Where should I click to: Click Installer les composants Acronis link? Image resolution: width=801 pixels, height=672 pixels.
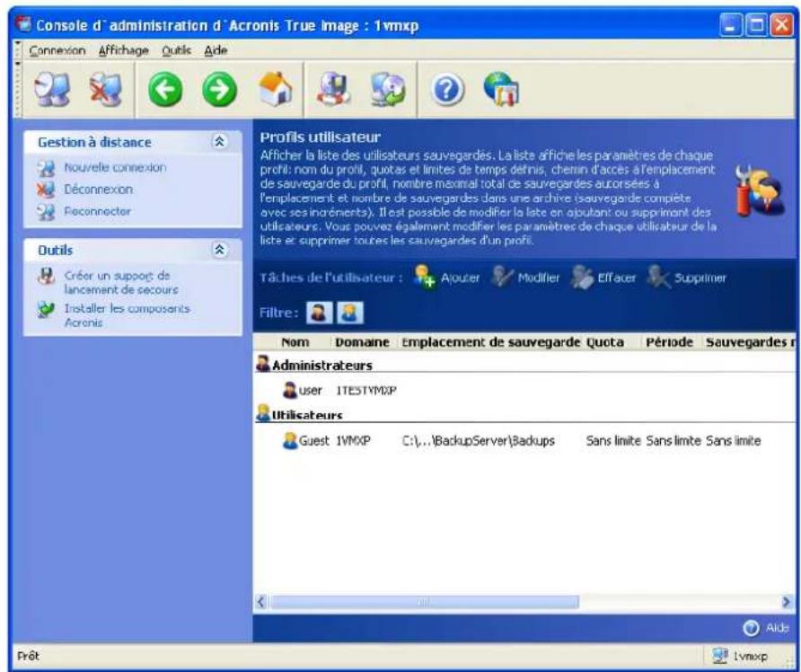[128, 315]
